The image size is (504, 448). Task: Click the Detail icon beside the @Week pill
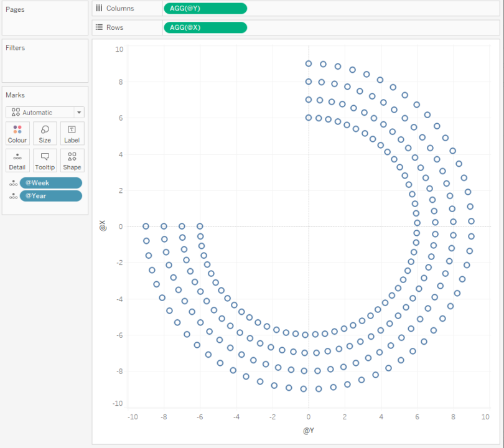pos(12,182)
